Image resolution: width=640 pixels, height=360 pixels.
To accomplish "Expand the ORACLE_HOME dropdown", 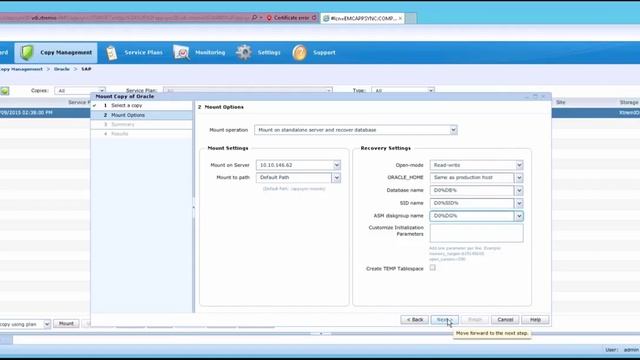I will click(519, 178).
